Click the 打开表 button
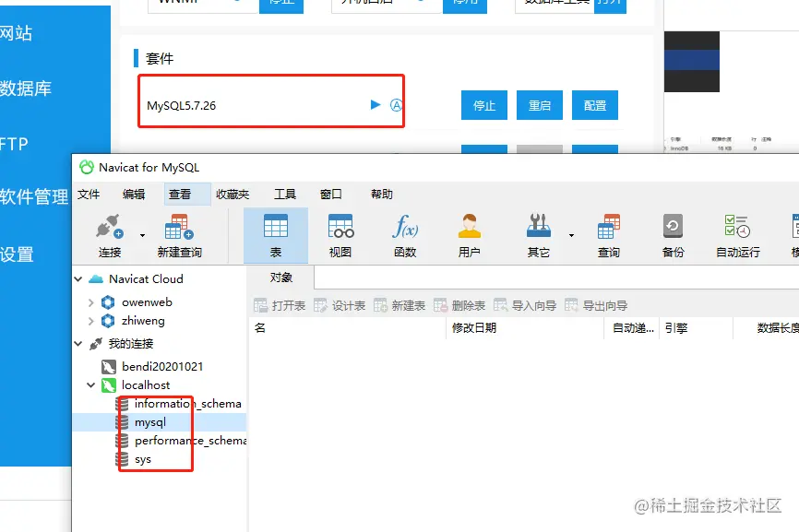Screen dimensions: 799x532 pos(280,305)
